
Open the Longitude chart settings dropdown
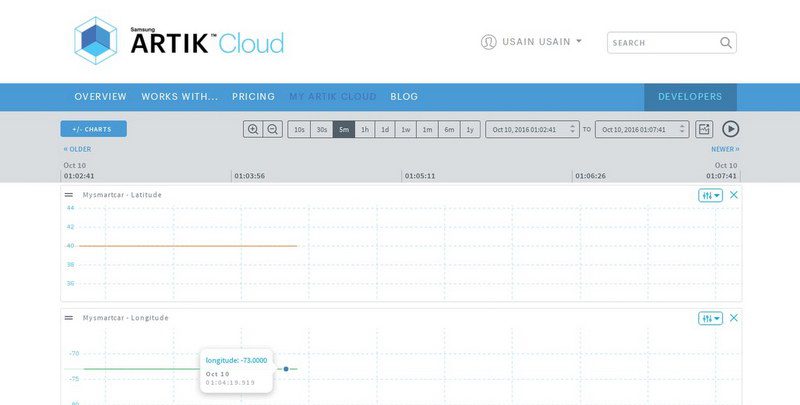[710, 318]
